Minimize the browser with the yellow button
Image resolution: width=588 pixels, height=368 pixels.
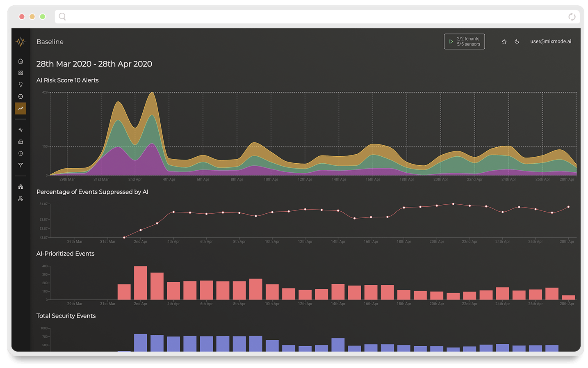[32, 17]
